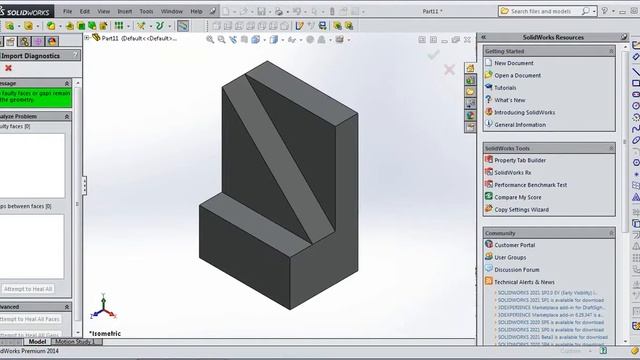Click the Previous View icon
Viewport: 640px width, 360px height.
click(x=233, y=40)
